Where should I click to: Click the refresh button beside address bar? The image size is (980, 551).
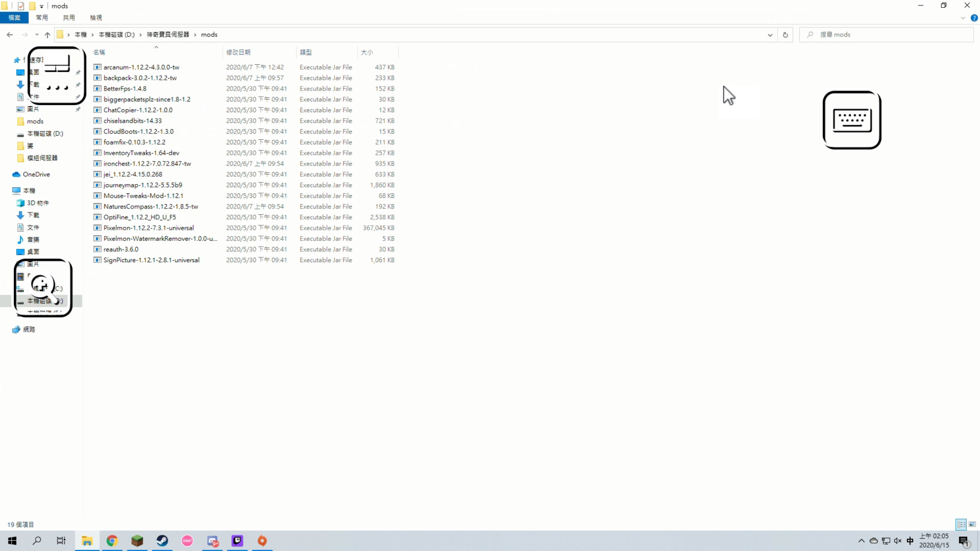point(786,35)
